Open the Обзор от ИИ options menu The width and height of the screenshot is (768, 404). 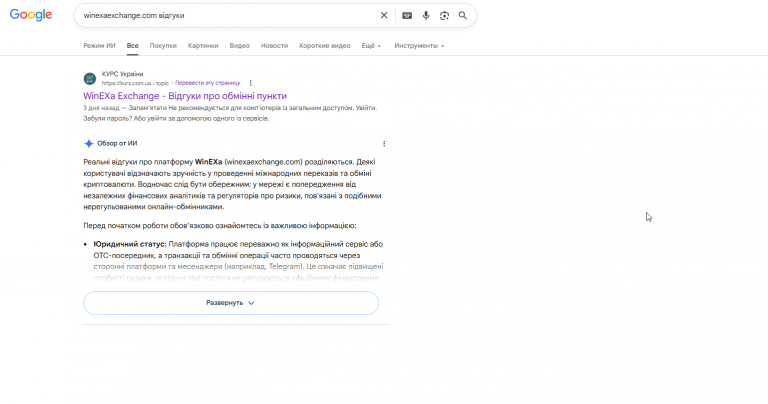(x=384, y=143)
